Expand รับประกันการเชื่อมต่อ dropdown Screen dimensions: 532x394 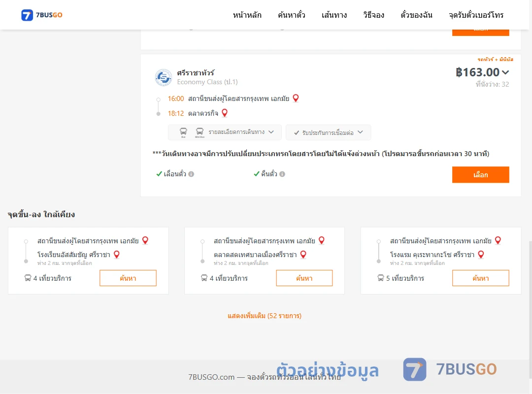coord(328,132)
